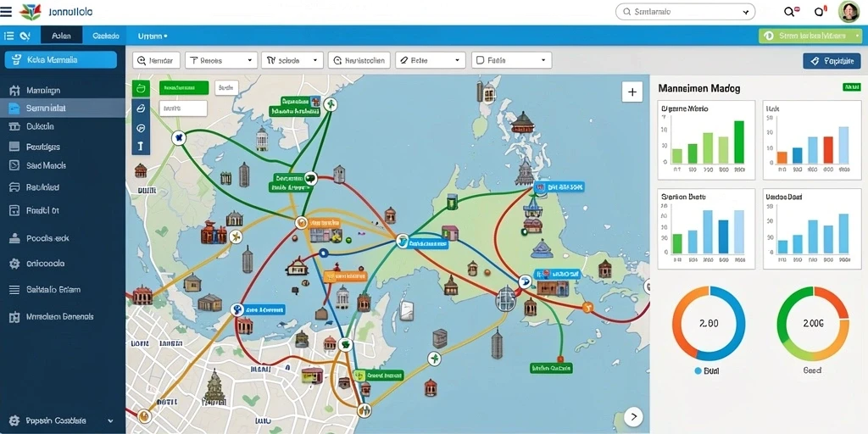
Task: Expand Papatin Casdate chevron in sidebar bottom
Action: [x=110, y=420]
